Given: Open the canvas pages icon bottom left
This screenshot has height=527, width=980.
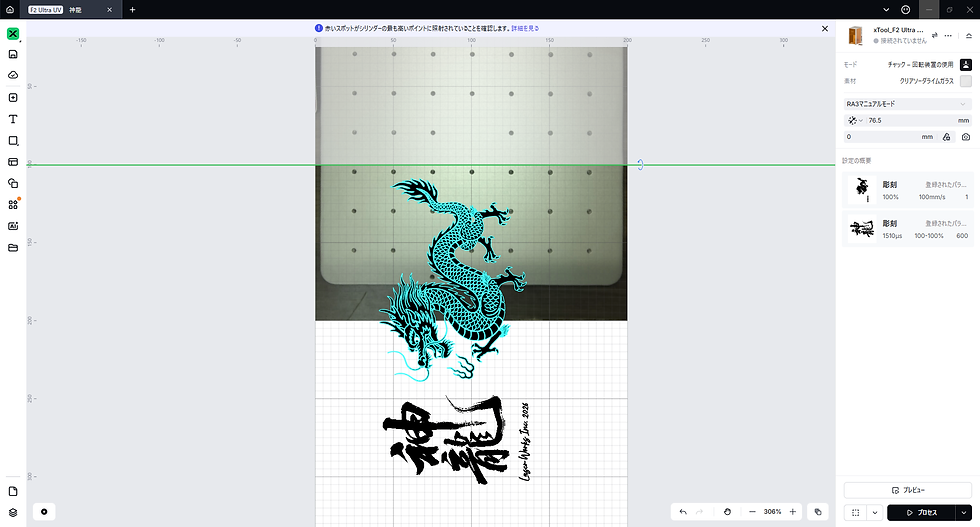Looking at the screenshot, I should pos(12,491).
